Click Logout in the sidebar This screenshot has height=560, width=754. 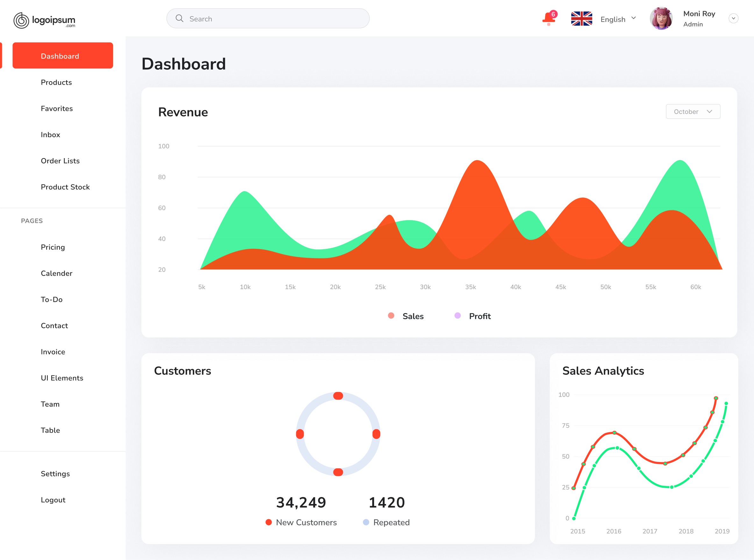point(53,500)
